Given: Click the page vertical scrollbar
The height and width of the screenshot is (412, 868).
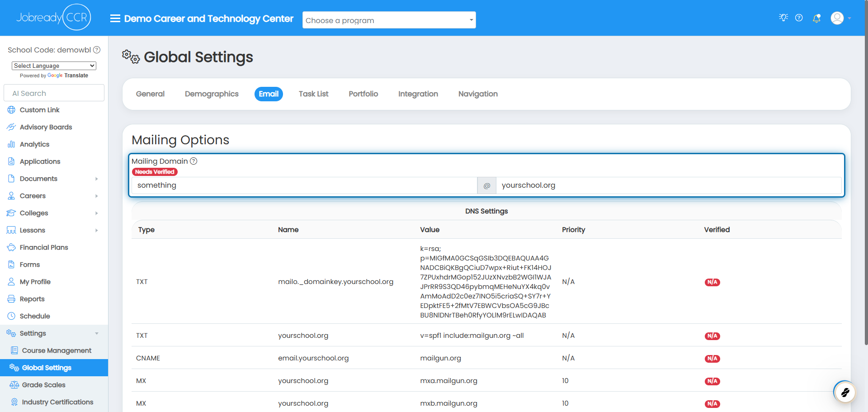Looking at the screenshot, I should point(866,172).
